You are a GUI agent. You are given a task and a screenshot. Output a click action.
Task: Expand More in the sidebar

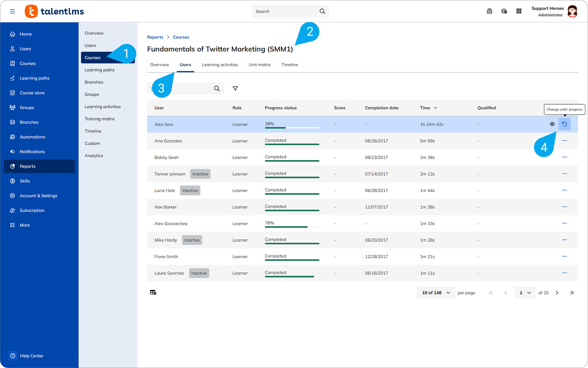[x=39, y=225]
